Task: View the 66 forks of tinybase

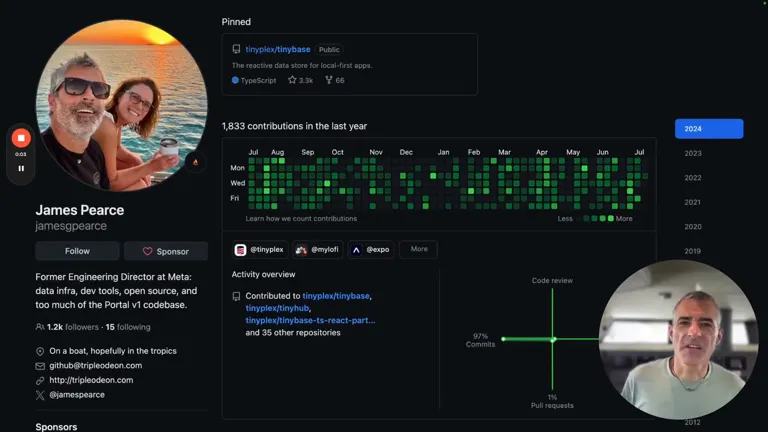Action: click(335, 80)
